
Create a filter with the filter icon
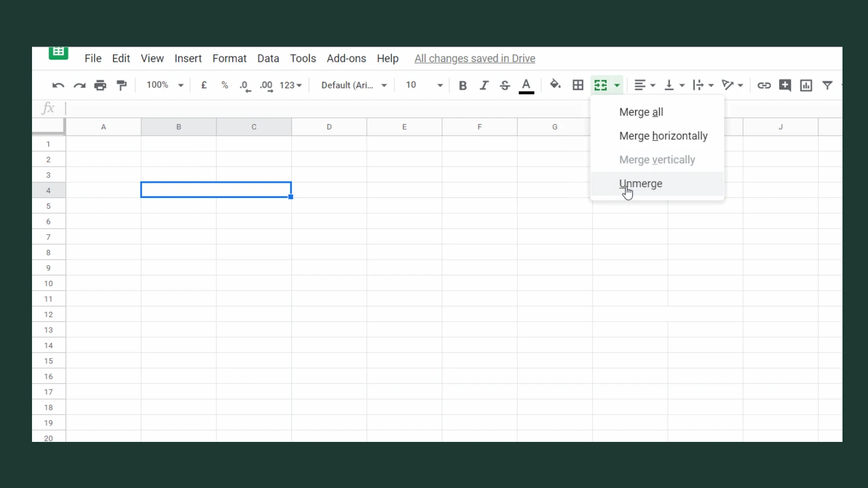827,85
